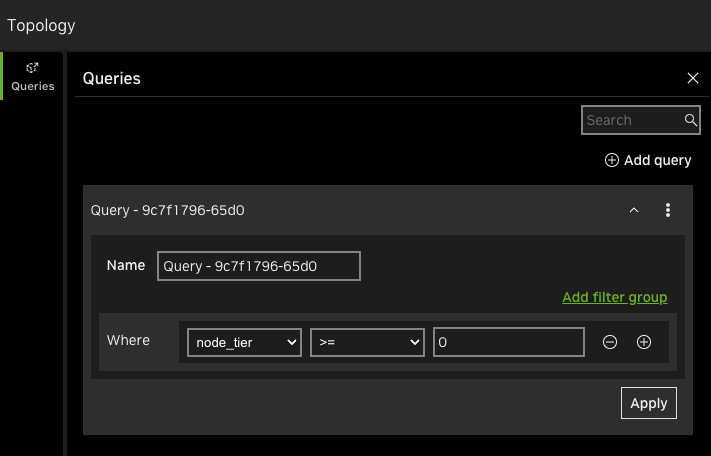
Task: Focus the Search text field
Action: pos(632,120)
